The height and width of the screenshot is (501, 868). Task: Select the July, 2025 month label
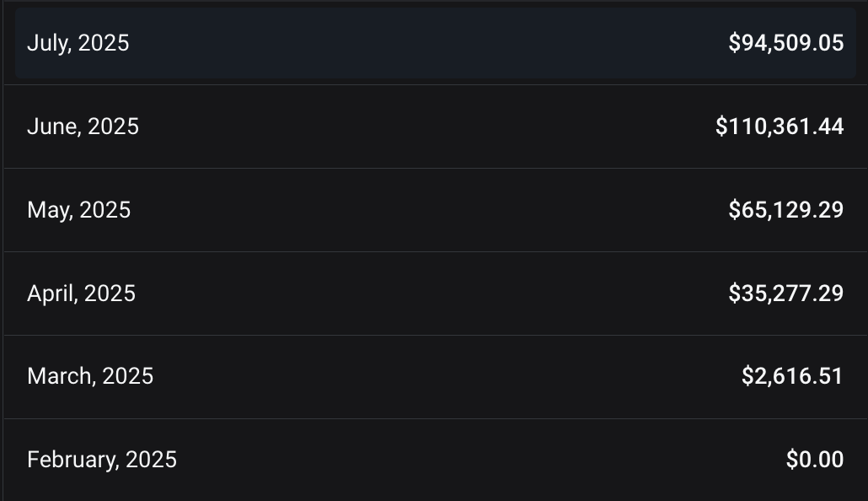[x=78, y=43]
